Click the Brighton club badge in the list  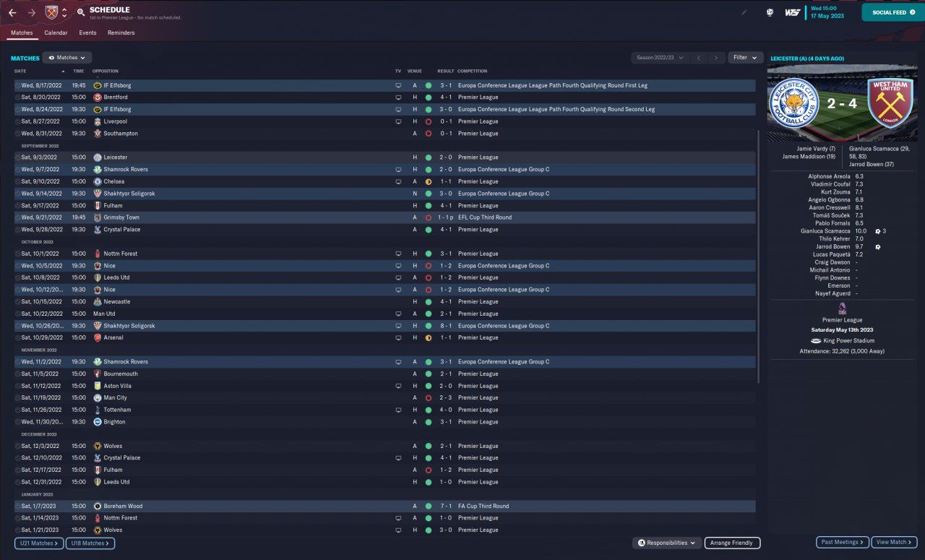pos(97,422)
